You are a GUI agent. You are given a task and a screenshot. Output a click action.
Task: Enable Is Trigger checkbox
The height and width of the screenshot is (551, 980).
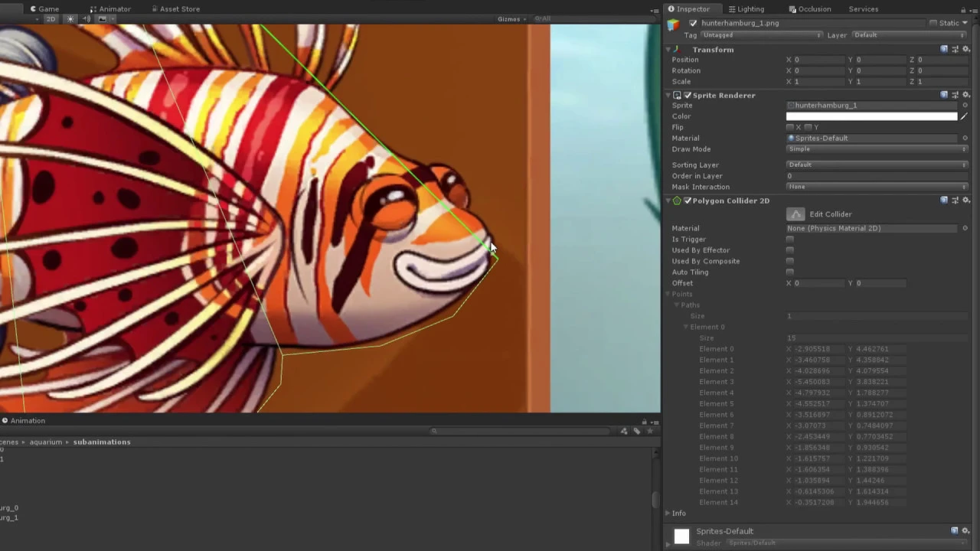(x=790, y=240)
